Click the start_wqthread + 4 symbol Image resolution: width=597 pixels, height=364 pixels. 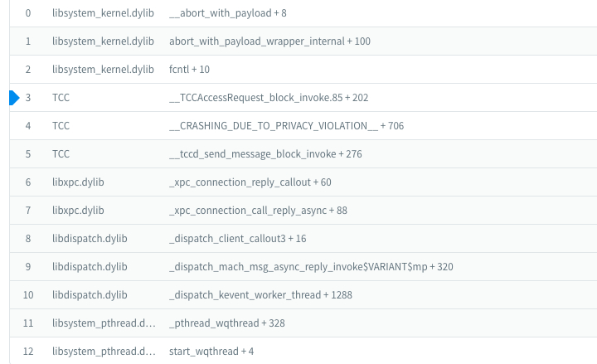[x=211, y=352]
